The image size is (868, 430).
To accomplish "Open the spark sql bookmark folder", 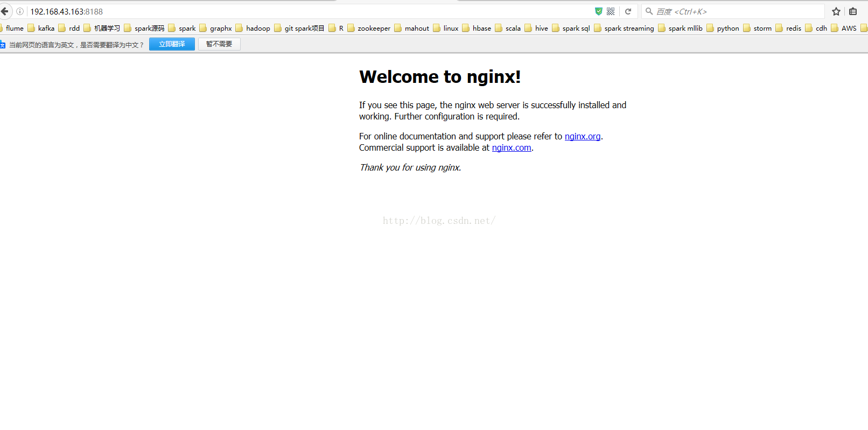I will click(x=571, y=28).
